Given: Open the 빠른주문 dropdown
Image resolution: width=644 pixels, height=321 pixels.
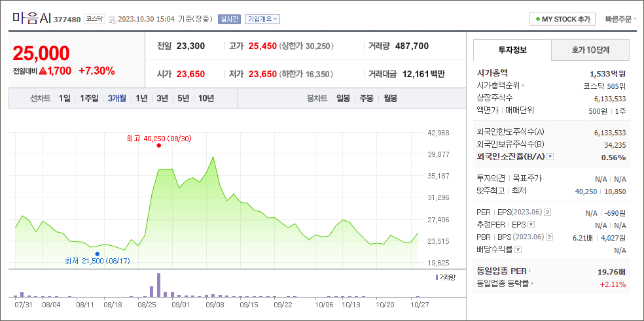Looking at the screenshot, I should 621,19.
